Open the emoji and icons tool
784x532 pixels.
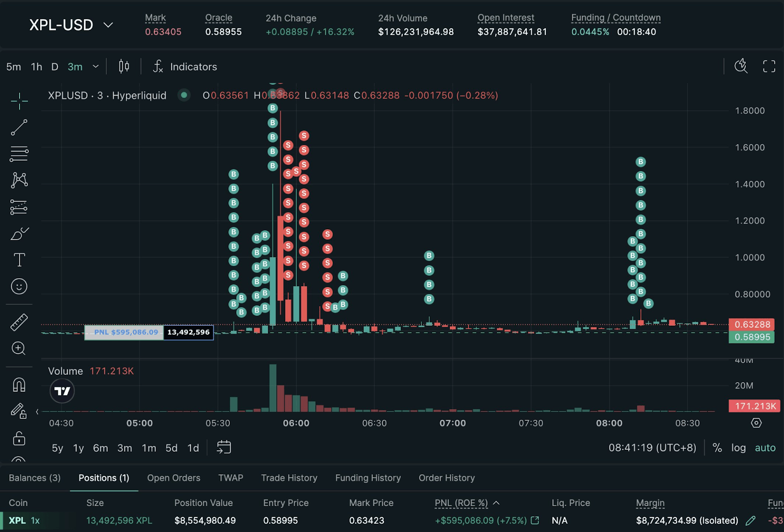(x=19, y=286)
